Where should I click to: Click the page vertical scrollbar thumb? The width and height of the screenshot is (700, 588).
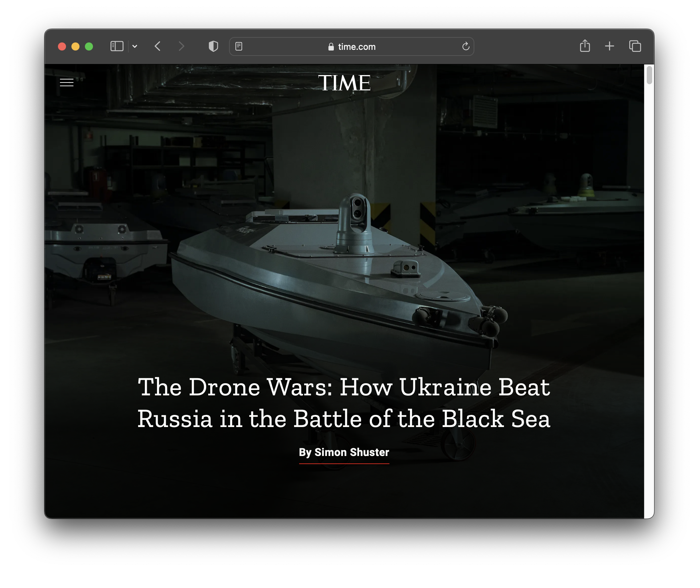point(649,75)
